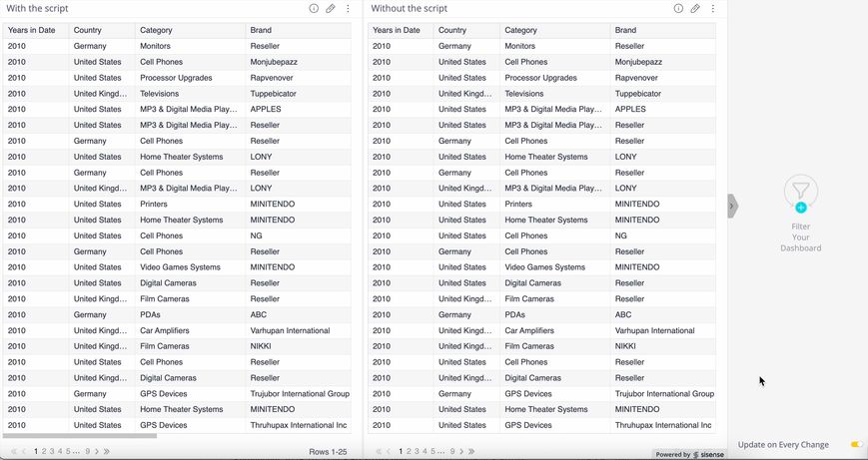
Task: Select 'Trujubor International Group' cell in left table
Action: tap(299, 394)
